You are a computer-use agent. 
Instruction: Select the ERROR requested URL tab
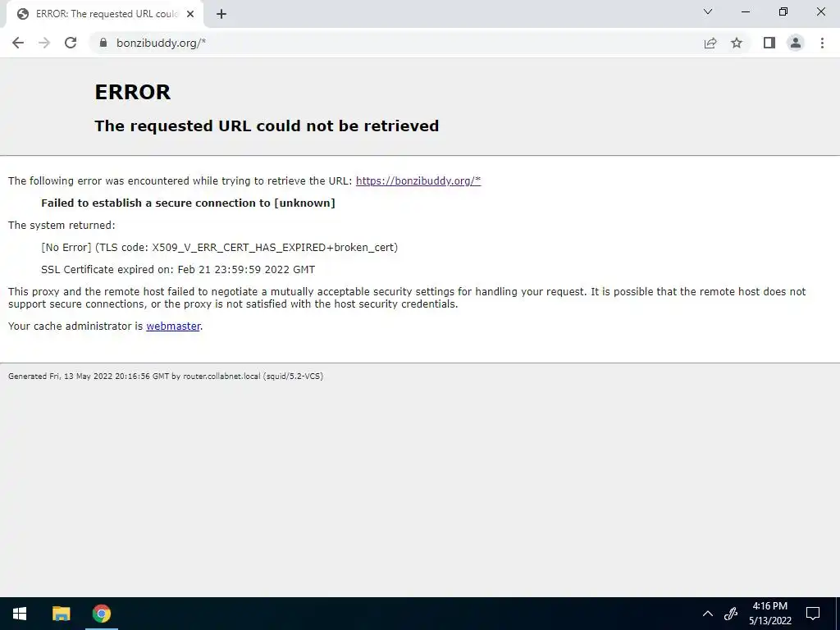pyautogui.click(x=105, y=15)
